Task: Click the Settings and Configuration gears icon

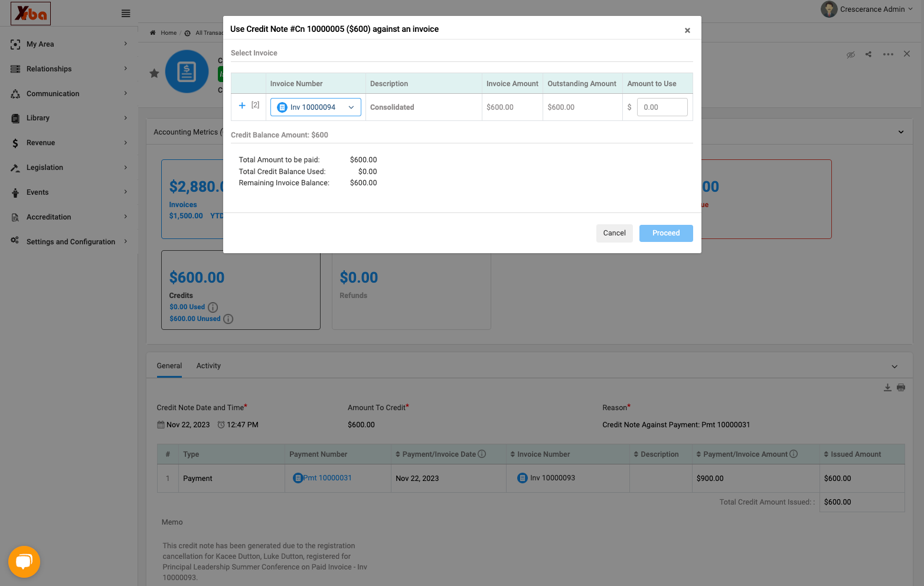Action: tap(15, 241)
